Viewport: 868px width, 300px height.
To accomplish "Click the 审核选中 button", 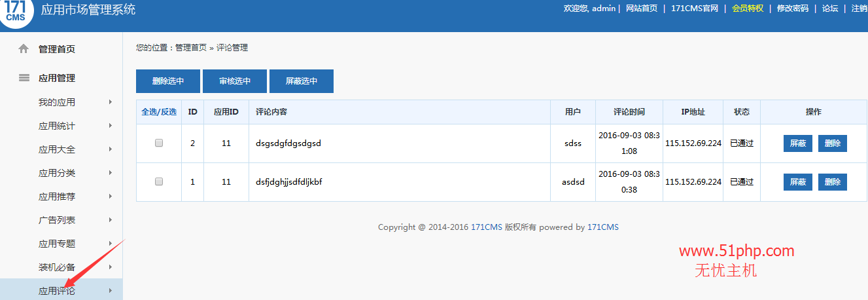I will tap(235, 81).
